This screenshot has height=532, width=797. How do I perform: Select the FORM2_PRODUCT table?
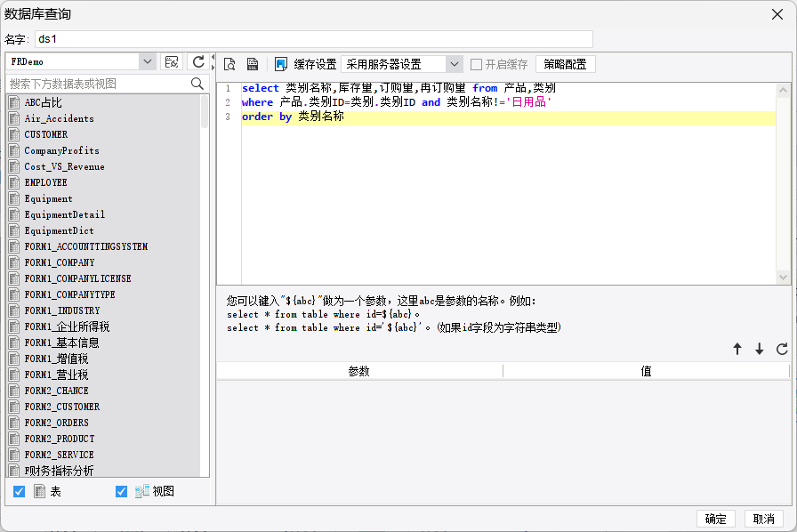[x=60, y=439]
